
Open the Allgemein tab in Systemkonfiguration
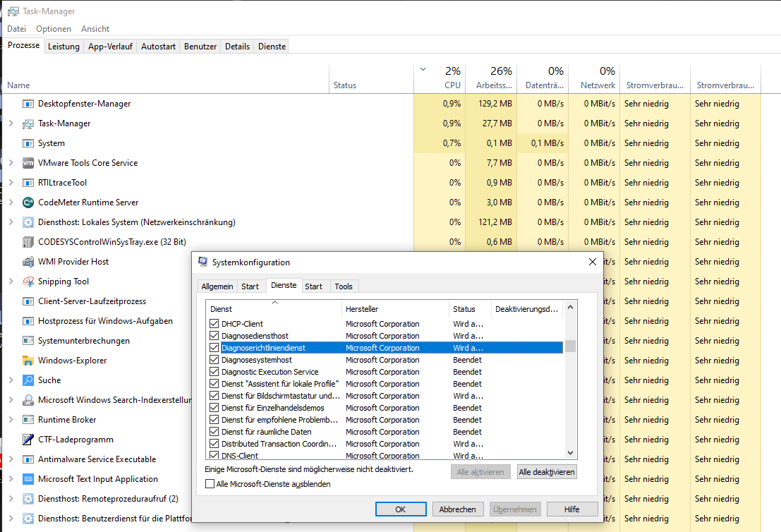[x=217, y=286]
